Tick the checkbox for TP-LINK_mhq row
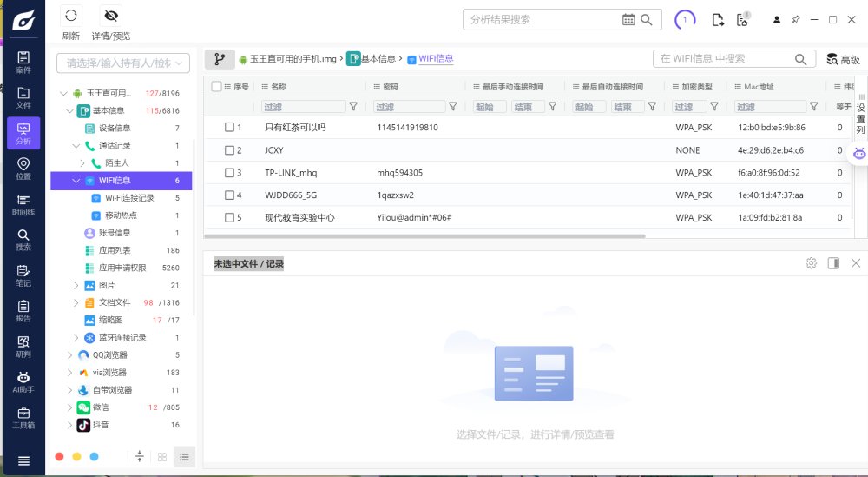Viewport: 868px width, 477px height. (230, 173)
